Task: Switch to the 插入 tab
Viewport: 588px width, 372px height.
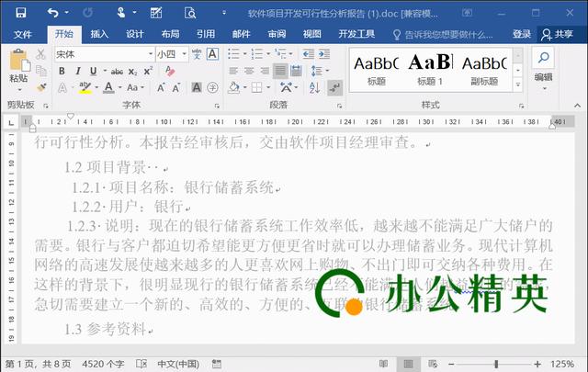Action: [99, 35]
